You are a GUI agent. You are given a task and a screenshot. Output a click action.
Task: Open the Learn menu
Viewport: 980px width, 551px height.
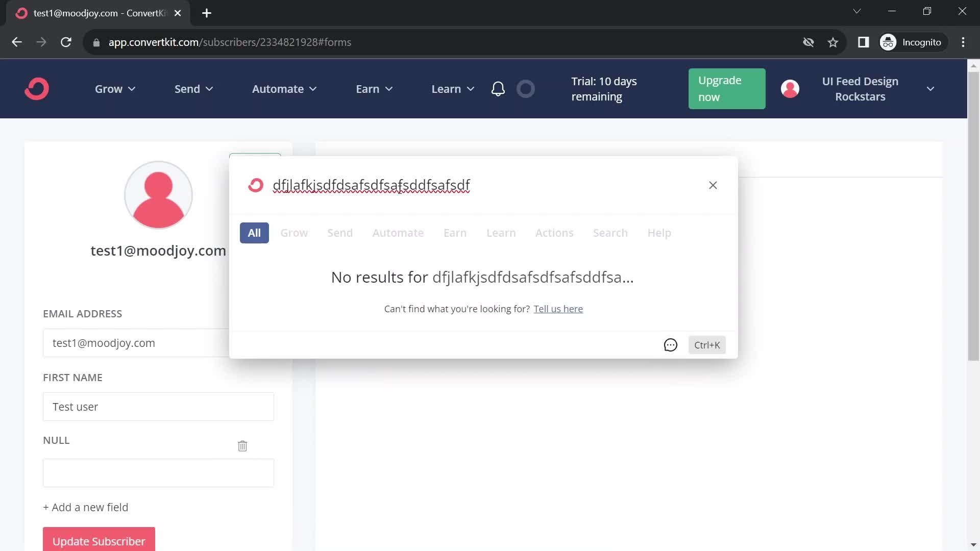[x=453, y=89]
